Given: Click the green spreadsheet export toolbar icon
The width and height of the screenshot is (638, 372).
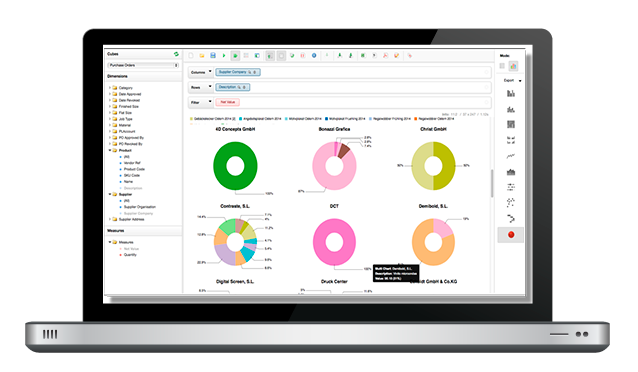Looking at the screenshot, I should (x=363, y=55).
